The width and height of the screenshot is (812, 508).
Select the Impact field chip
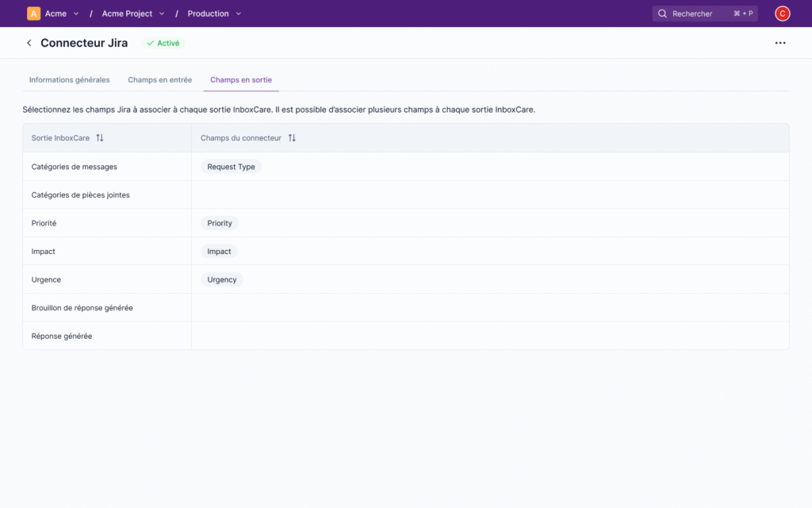click(x=219, y=251)
